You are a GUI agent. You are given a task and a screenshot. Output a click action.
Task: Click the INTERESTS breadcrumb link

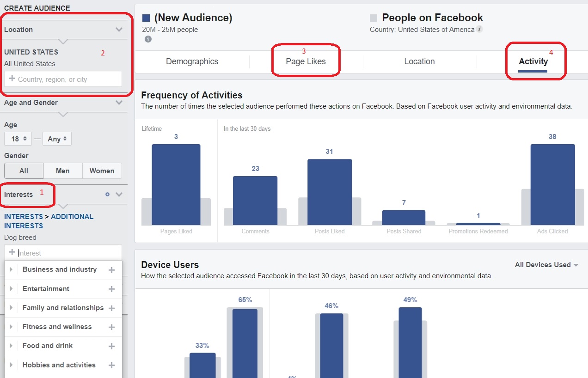click(24, 216)
